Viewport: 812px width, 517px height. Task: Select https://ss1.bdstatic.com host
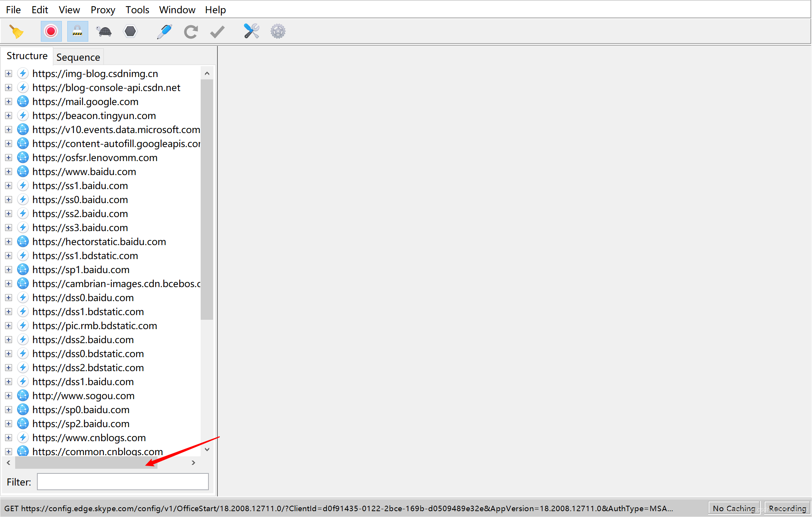coord(85,256)
